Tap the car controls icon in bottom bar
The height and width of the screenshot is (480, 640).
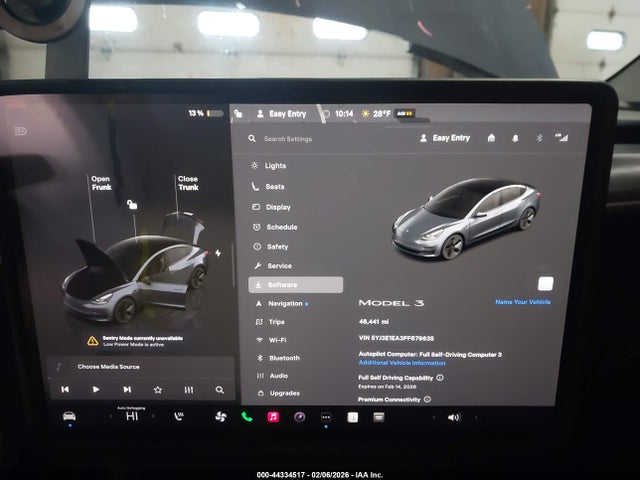69,415
